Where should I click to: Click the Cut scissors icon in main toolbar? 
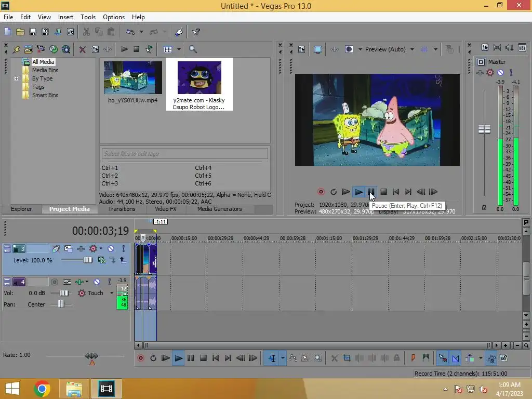click(86, 32)
